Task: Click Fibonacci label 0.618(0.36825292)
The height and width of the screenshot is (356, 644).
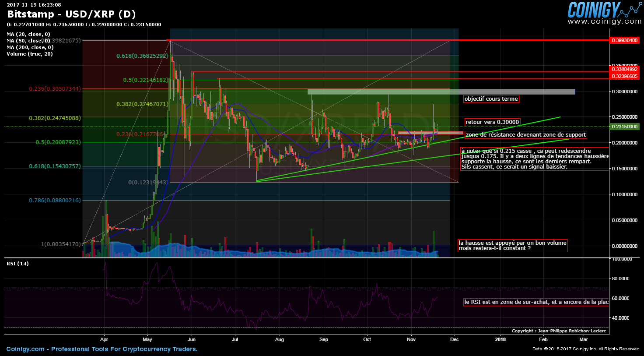Action: coord(142,56)
